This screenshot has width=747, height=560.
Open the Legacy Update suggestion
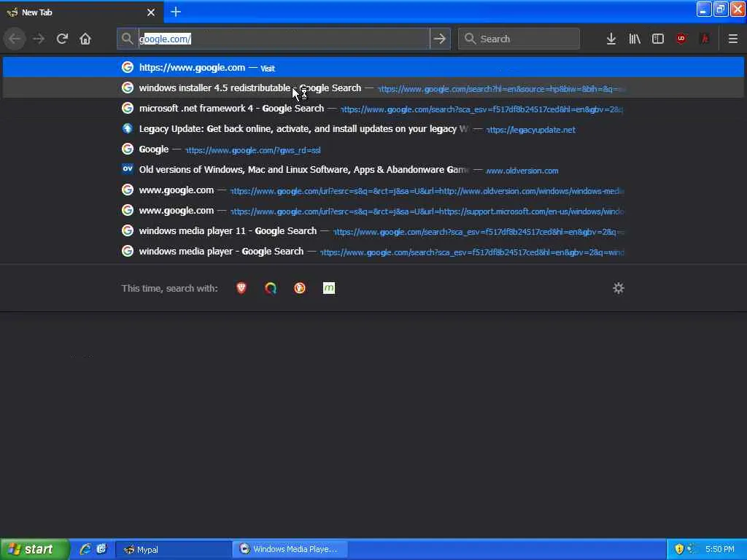pyautogui.click(x=373, y=129)
